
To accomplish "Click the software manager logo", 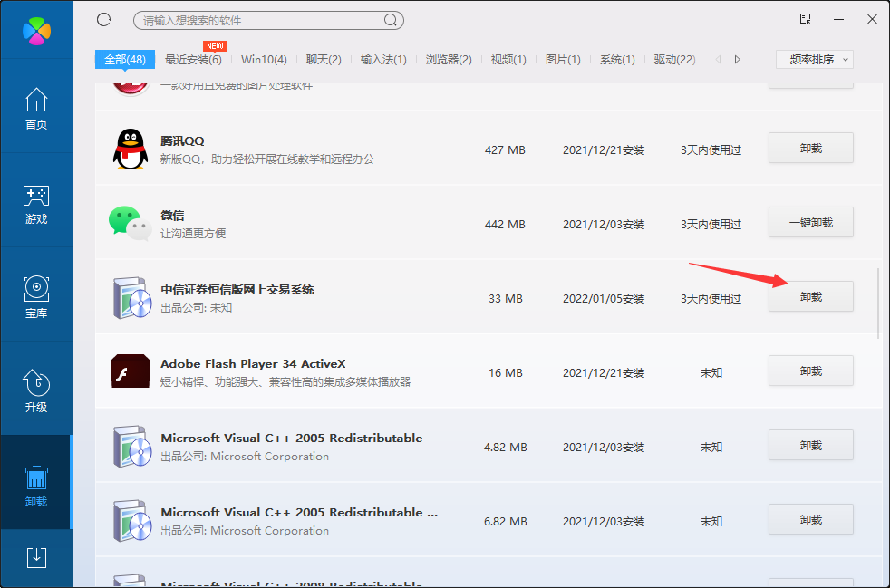I will point(36,31).
